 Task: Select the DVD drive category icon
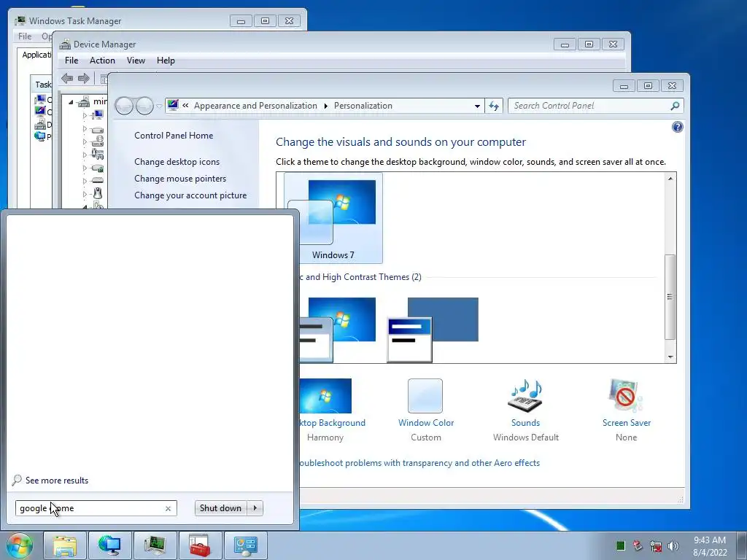(98, 141)
